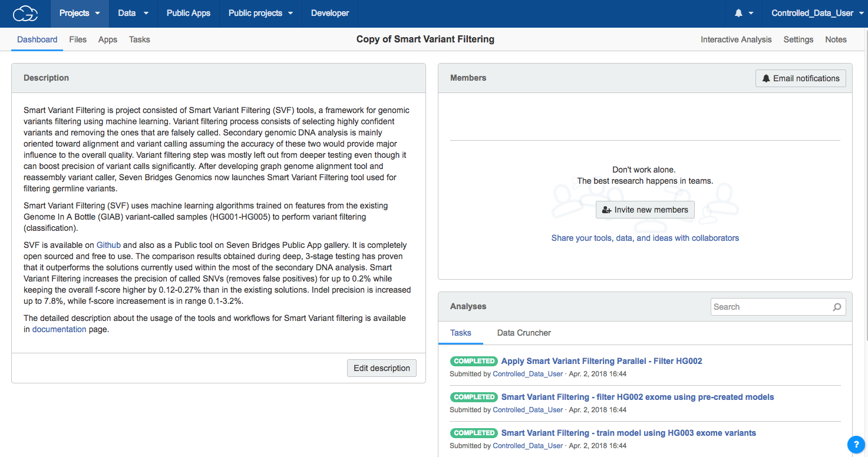Screen dimensions: 868x457
Task: Open the Projects dropdown menu
Action: pyautogui.click(x=80, y=13)
